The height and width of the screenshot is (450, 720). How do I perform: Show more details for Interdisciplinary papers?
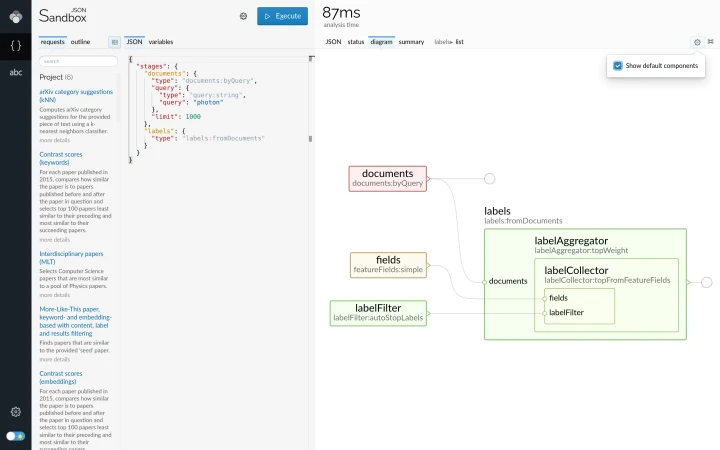[55, 295]
